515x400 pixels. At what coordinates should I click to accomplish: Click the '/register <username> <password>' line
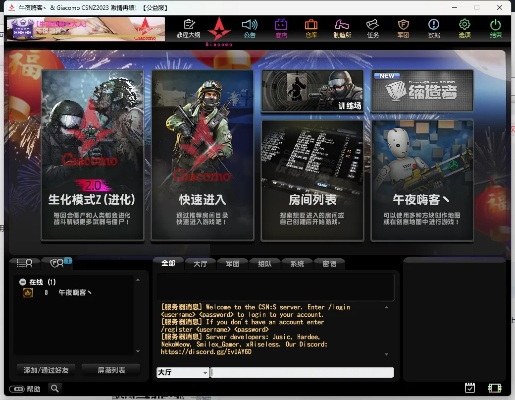tap(215, 329)
